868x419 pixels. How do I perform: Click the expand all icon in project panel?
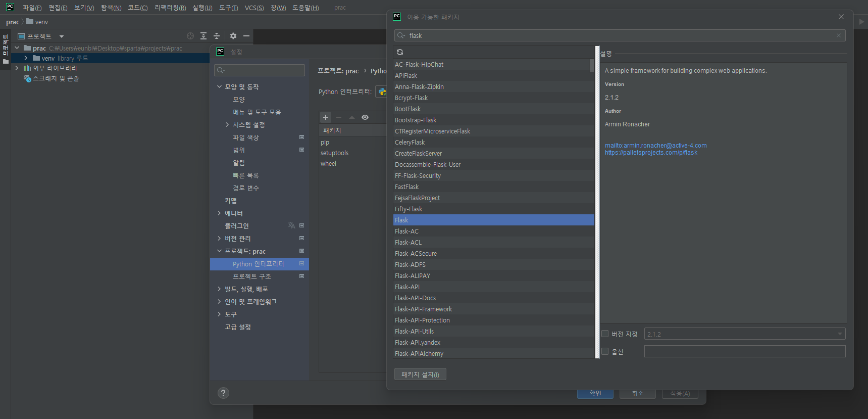click(203, 36)
